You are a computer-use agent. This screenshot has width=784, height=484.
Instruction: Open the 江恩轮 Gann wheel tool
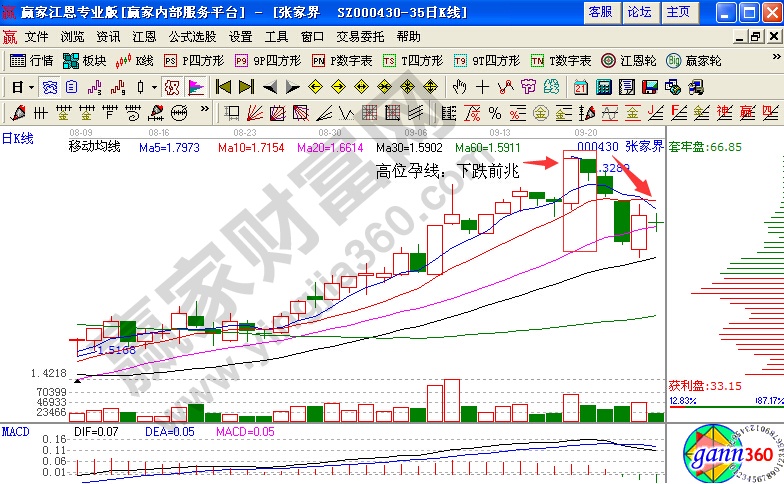[x=628, y=61]
